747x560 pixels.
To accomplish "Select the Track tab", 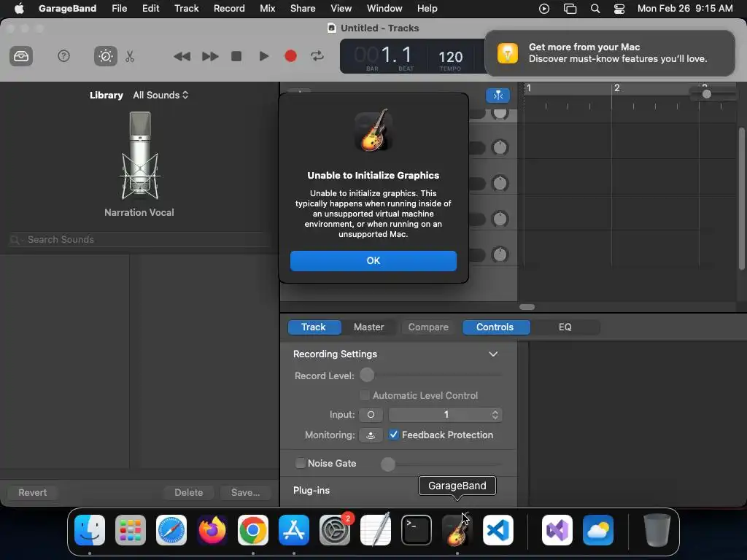I will pyautogui.click(x=314, y=327).
